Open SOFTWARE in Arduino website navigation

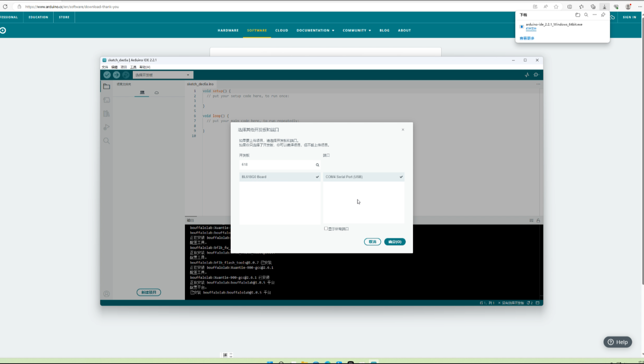click(257, 30)
